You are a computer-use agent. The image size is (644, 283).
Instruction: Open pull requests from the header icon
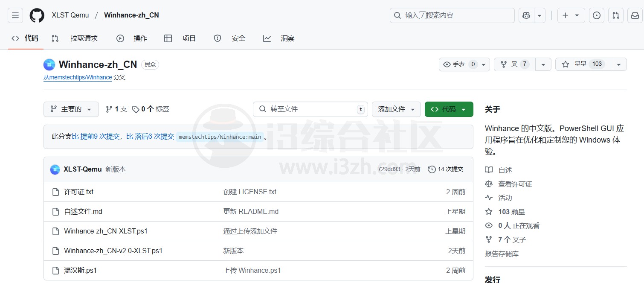tap(615, 15)
